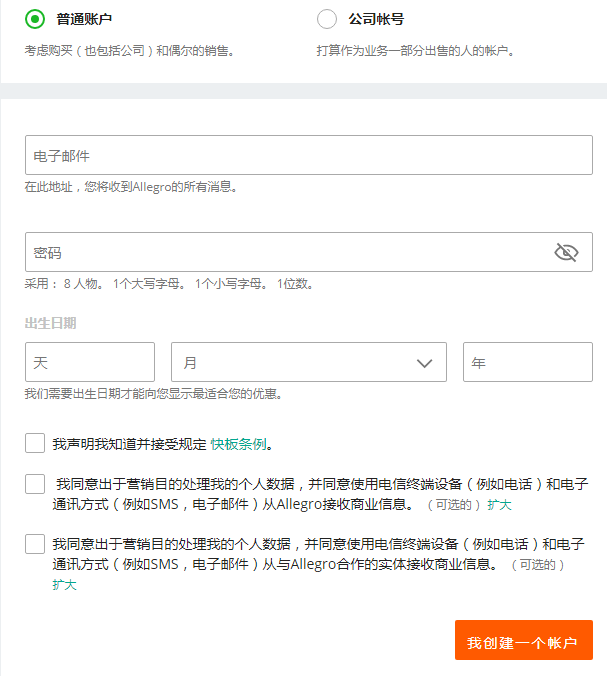Click the 出生日期 section heading
The height and width of the screenshot is (676, 607).
coord(50,323)
